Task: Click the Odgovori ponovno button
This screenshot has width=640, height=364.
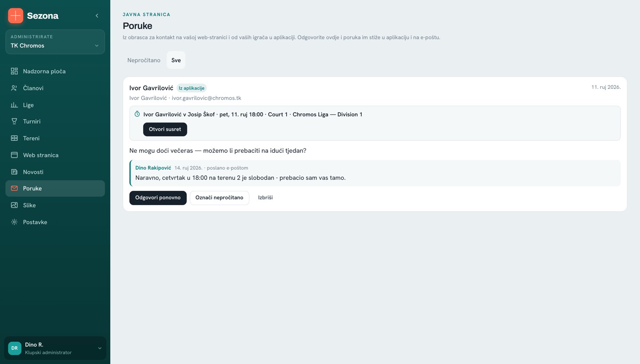Action: point(158,198)
